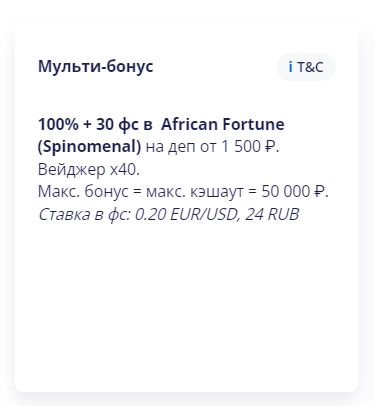374x406 pixels.
Task: Click the "Вейджер" word
Action: [72, 170]
